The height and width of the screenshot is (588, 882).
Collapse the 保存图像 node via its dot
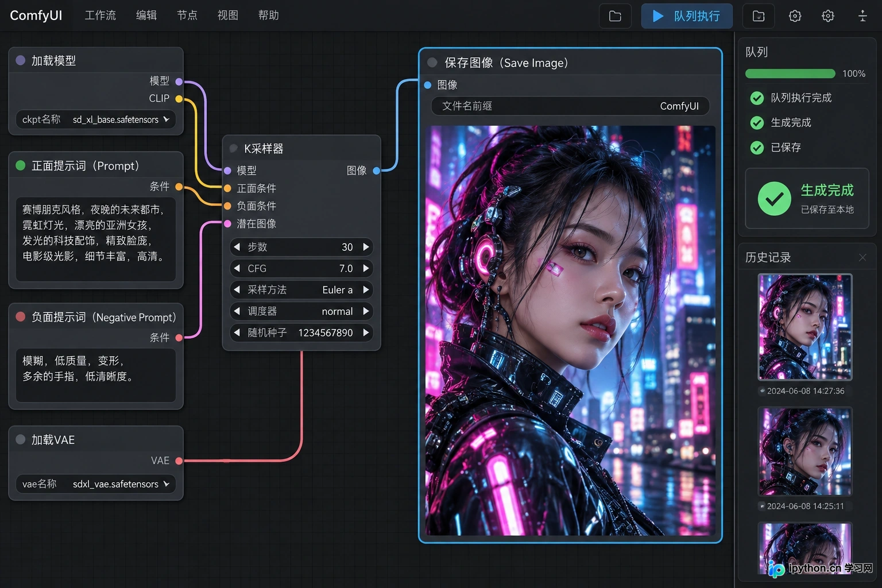[432, 63]
